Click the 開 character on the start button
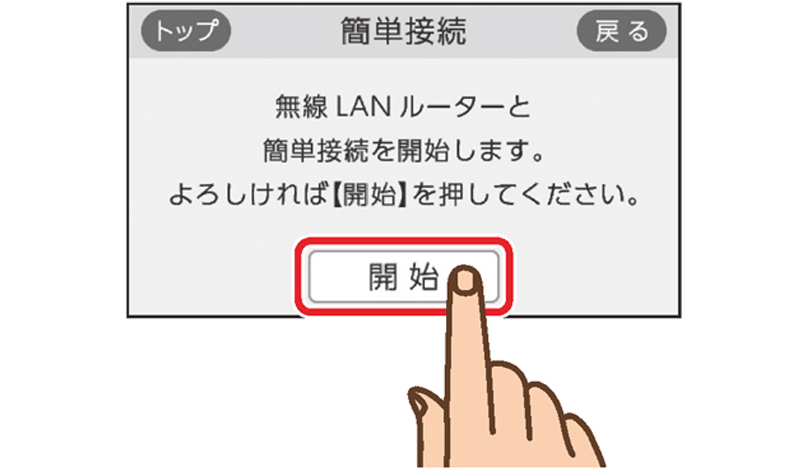The height and width of the screenshot is (470, 800). tap(383, 277)
